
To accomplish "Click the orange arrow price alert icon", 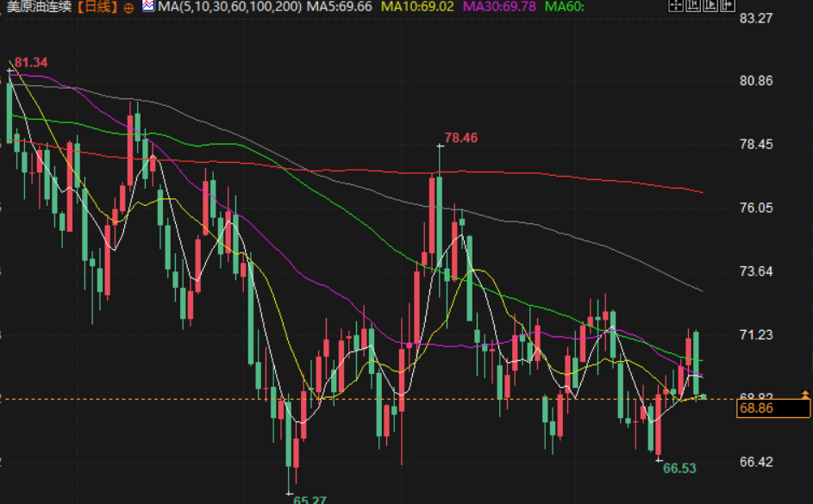I will click(805, 394).
